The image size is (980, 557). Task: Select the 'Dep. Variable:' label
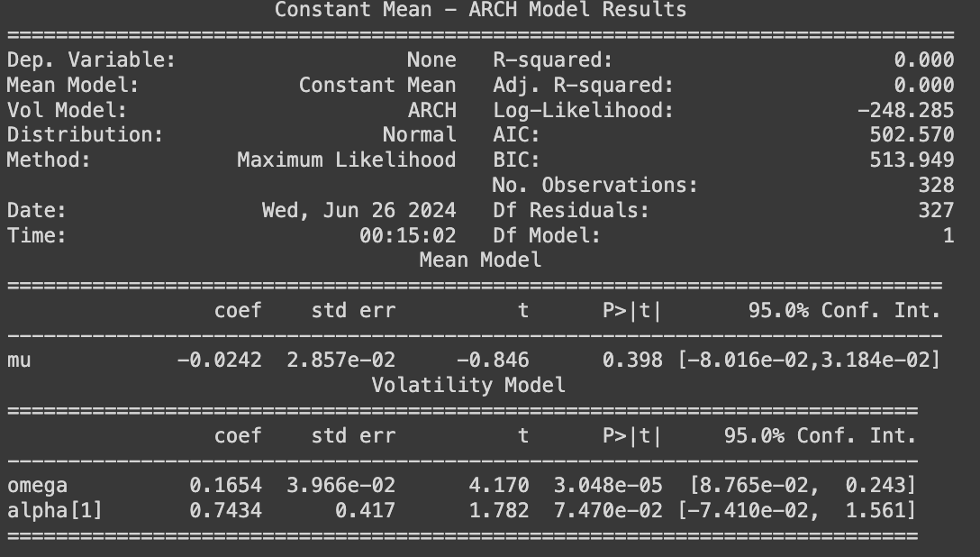point(91,60)
